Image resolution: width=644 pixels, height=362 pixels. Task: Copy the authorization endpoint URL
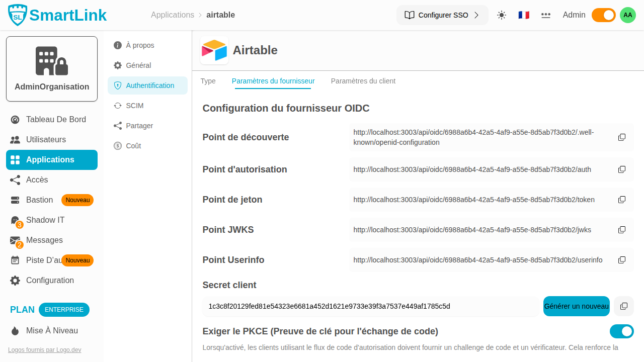[x=622, y=169]
